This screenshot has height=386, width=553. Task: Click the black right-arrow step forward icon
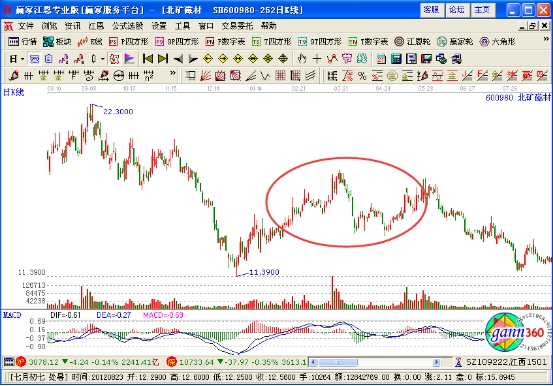click(x=193, y=59)
